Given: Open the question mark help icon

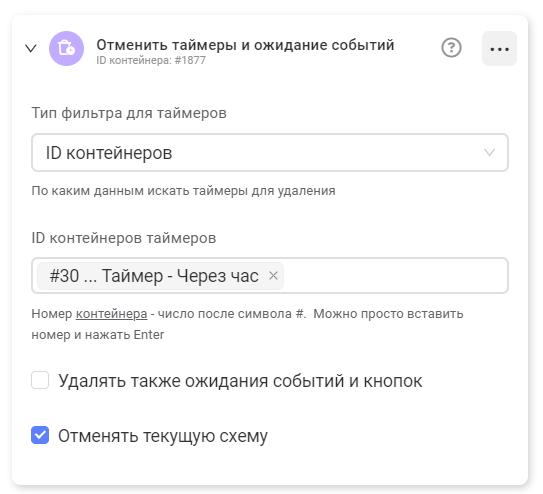Looking at the screenshot, I should click(451, 47).
